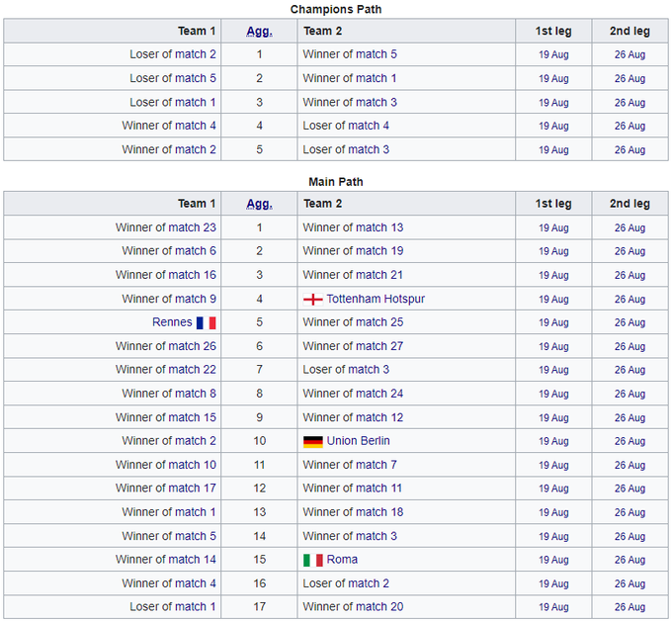Screen dimensions: 672x623
Task: Open the Rennes team link
Action: (x=172, y=322)
